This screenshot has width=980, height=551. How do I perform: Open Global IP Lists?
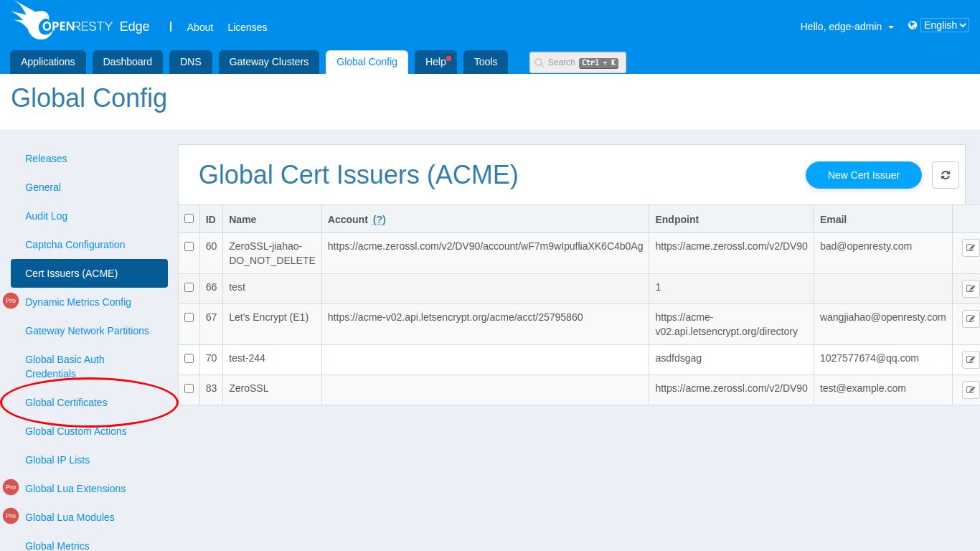[57, 460]
